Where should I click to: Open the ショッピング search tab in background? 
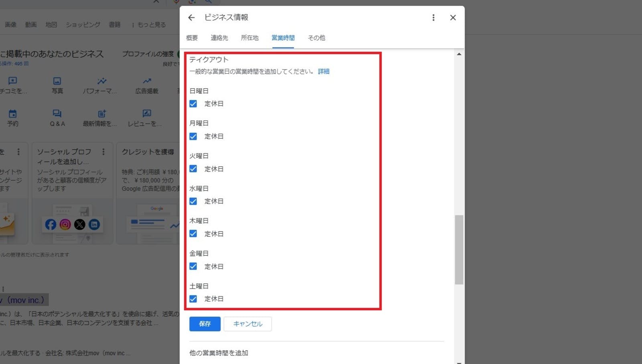pyautogui.click(x=83, y=25)
